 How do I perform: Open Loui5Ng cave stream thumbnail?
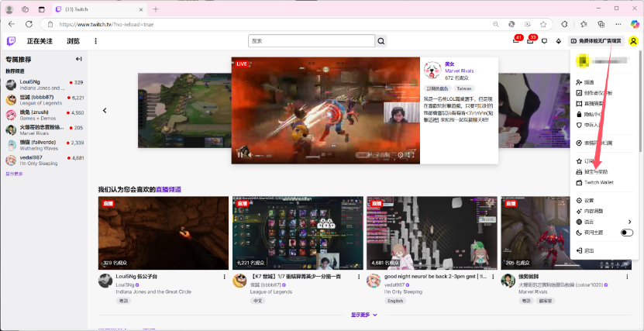164,233
